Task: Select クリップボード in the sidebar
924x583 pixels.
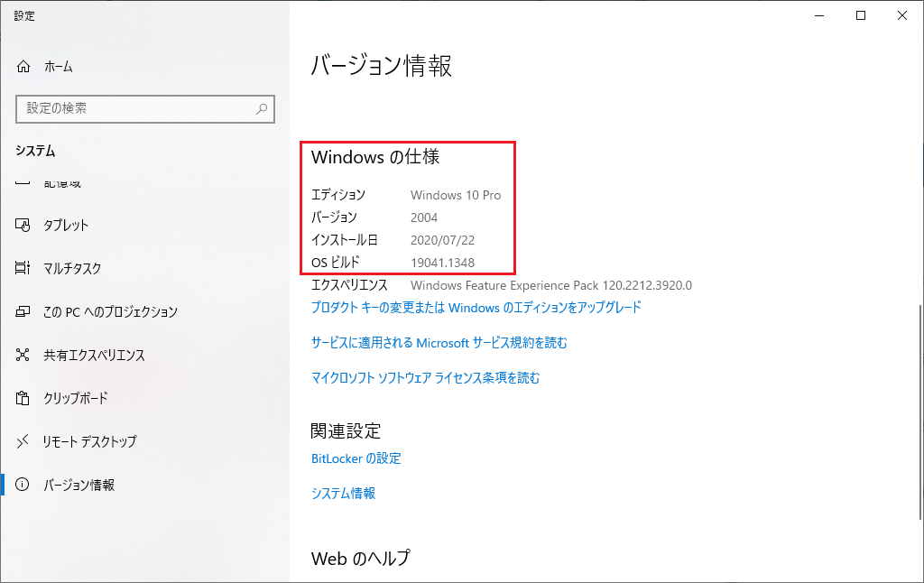Action: (x=76, y=398)
